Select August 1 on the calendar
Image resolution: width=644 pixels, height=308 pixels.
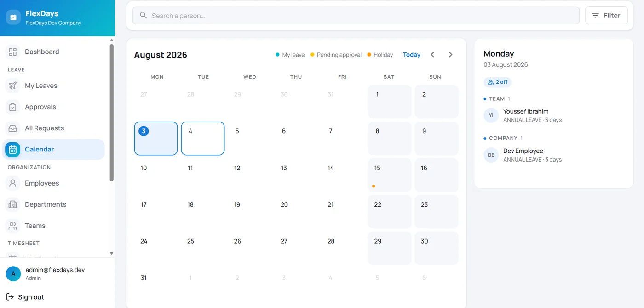[x=390, y=101]
